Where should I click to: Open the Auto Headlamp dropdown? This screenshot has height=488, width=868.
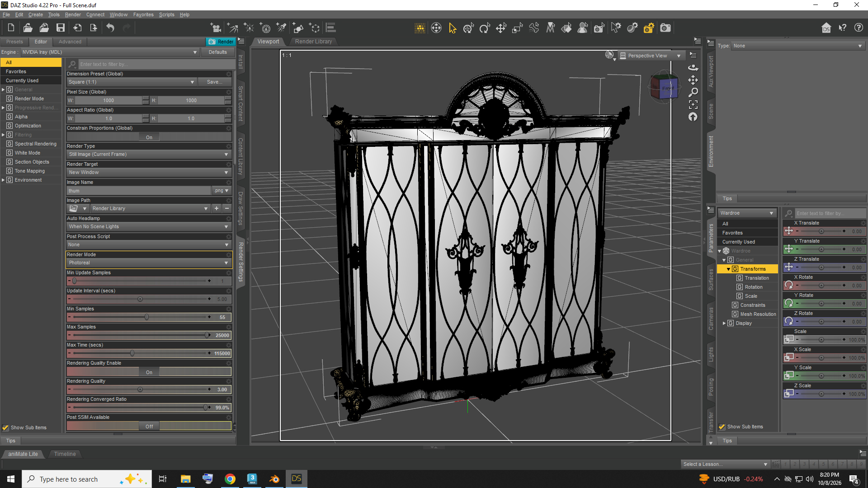(x=149, y=227)
